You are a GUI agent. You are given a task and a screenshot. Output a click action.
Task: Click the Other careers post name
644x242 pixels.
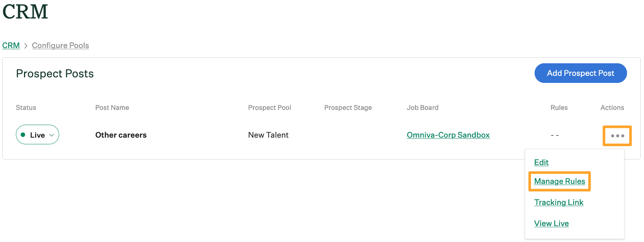121,135
